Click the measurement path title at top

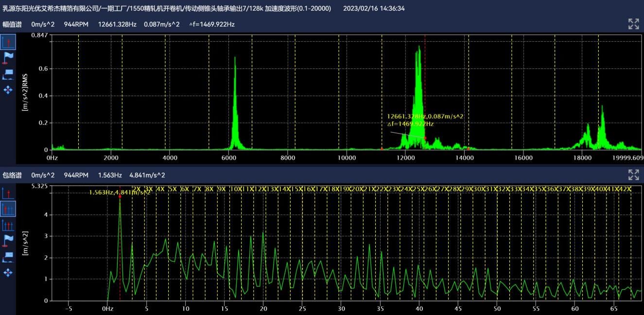coord(167,8)
